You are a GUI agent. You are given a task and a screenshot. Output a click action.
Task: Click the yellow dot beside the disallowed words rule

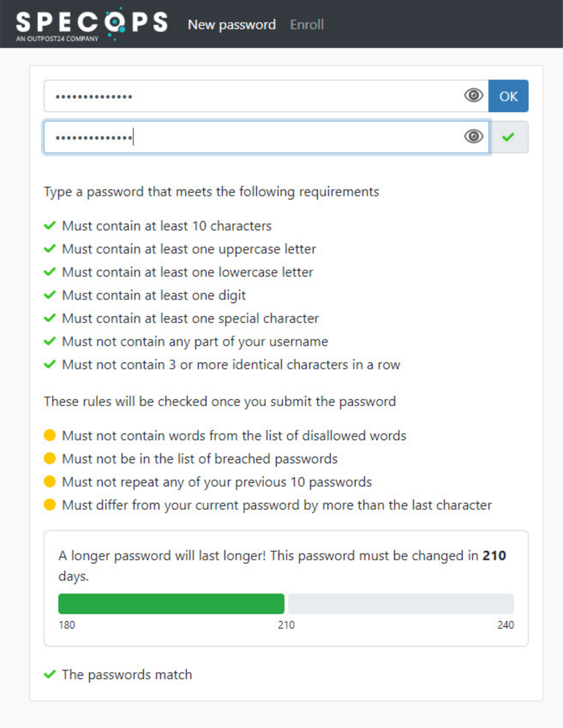coord(50,435)
